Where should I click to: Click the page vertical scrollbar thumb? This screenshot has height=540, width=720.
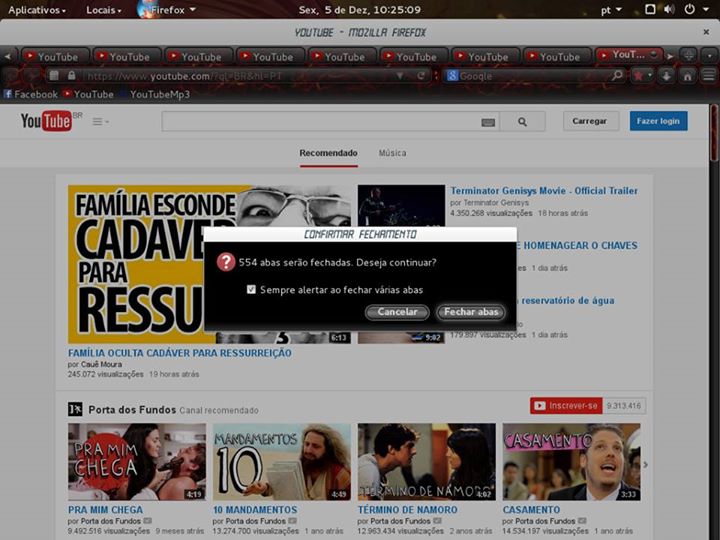[714, 133]
